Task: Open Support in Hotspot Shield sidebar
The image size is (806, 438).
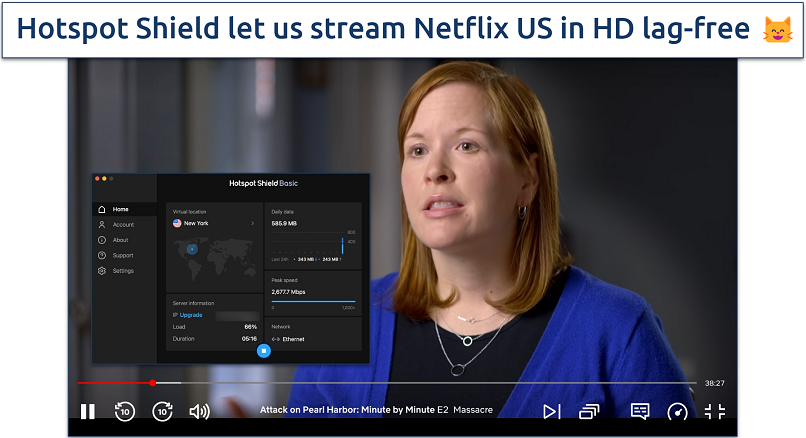Action: click(x=125, y=256)
